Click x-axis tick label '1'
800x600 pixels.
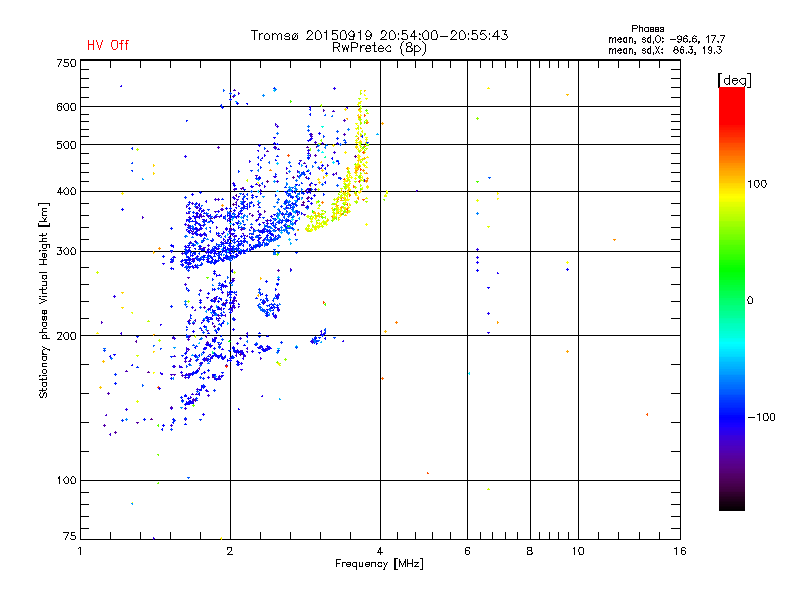coord(80,551)
